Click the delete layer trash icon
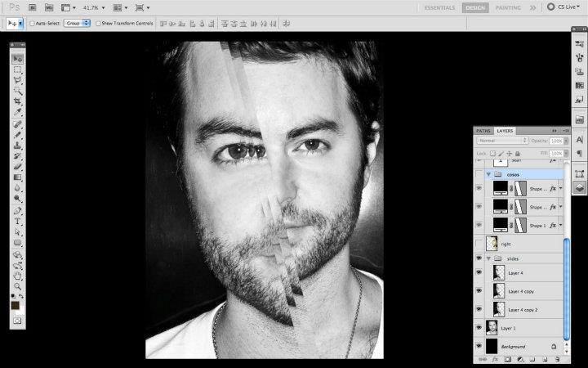The width and height of the screenshot is (588, 368). coord(557,359)
